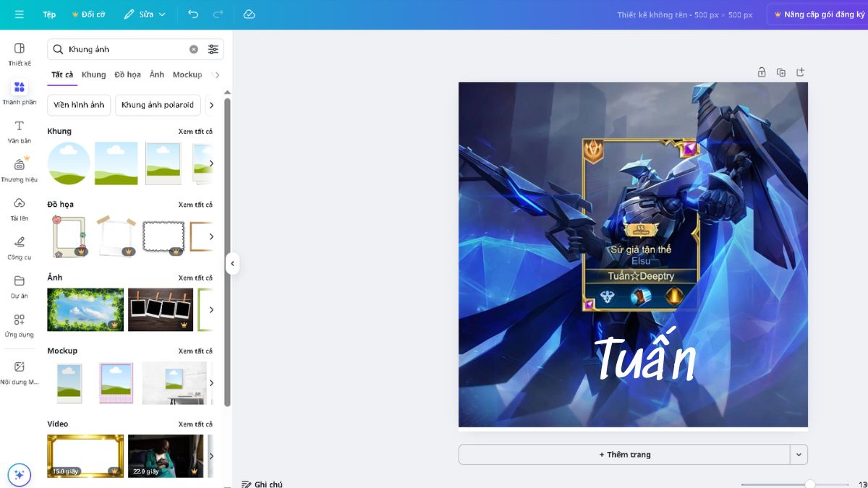
Task: Add a new page icon above canvas
Action: [x=800, y=72]
